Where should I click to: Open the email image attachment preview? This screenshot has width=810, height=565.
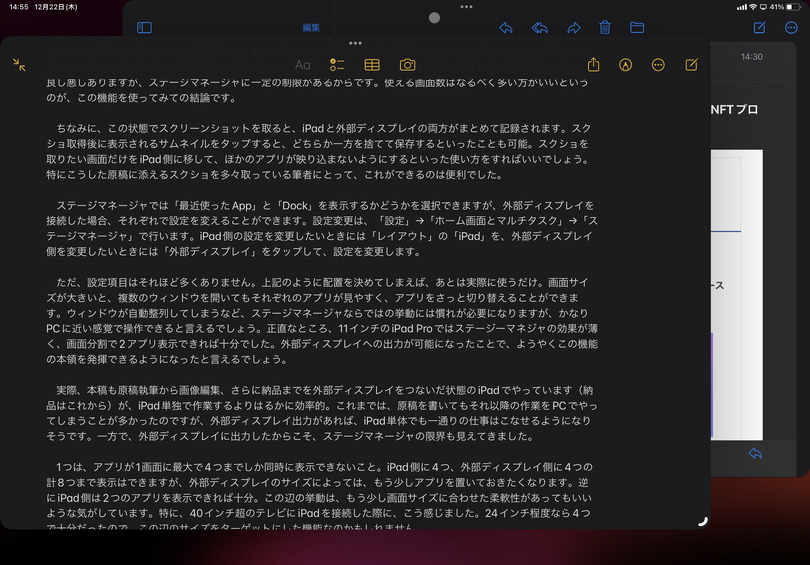coord(737,294)
